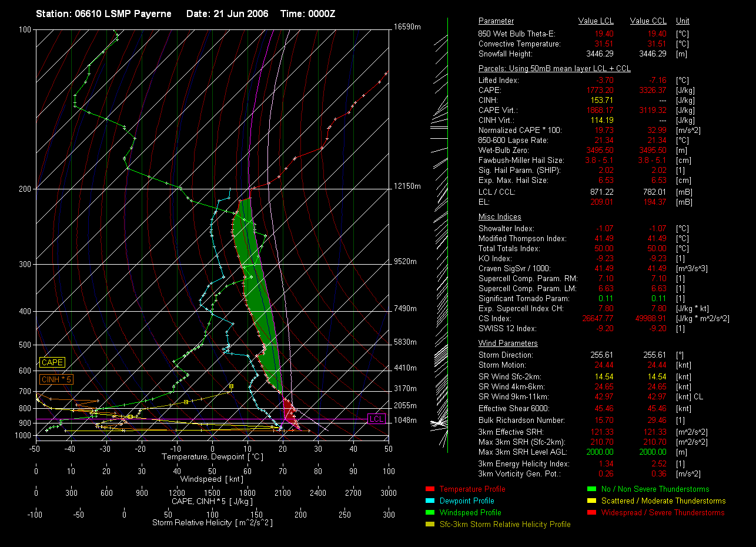This screenshot has width=756, height=547.
Task: Select the Temperature, Dewpoint axis label
Action: tap(212, 456)
